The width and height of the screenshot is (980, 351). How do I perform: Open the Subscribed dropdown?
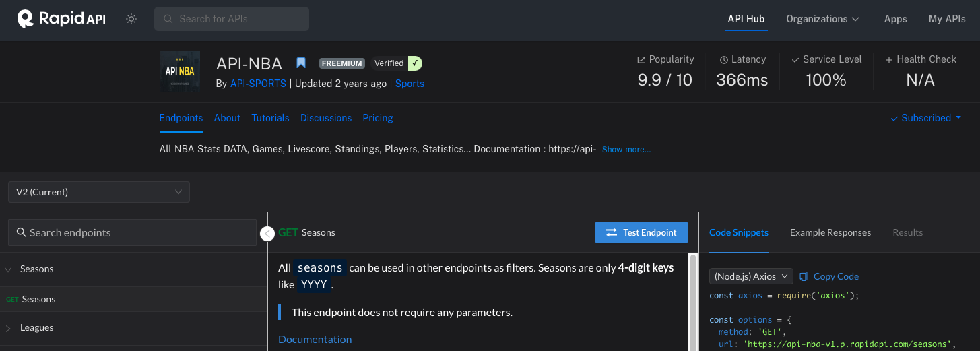pos(926,117)
